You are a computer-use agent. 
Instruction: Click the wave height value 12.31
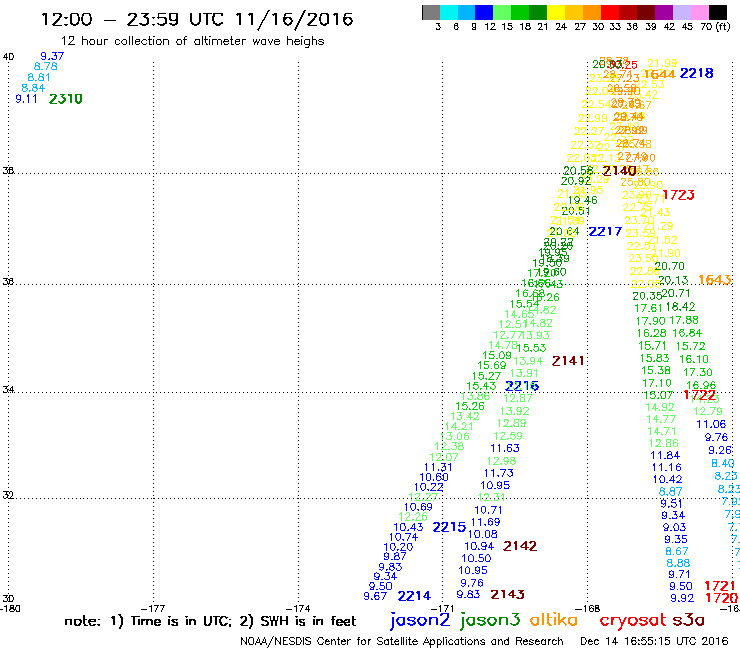click(x=491, y=497)
